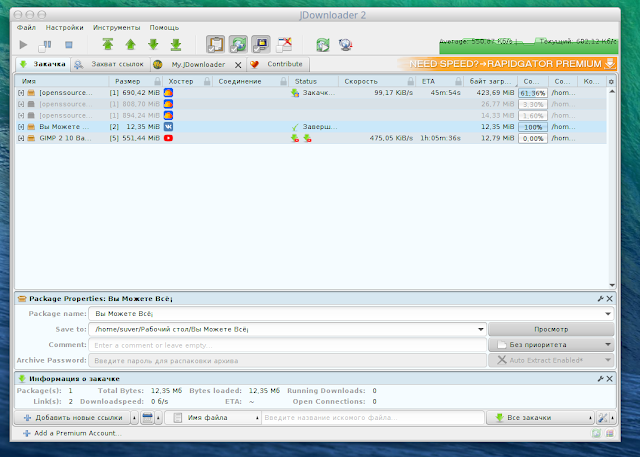Click hoster icon of 690,42 MiB package
Viewport: 640px width, 457px height.
pos(168,93)
